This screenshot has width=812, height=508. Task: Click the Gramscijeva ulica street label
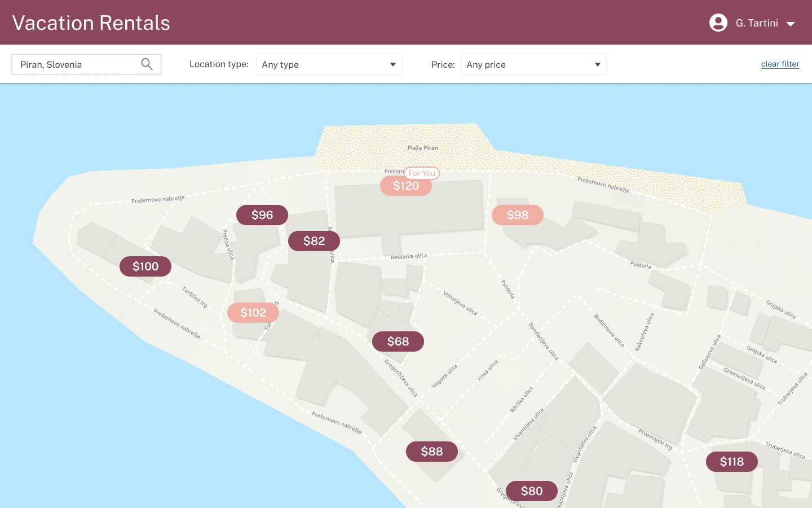click(x=745, y=379)
